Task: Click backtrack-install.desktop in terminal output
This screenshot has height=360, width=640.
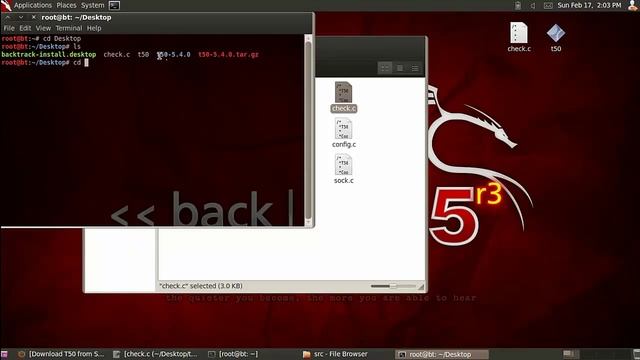Action: (x=49, y=54)
